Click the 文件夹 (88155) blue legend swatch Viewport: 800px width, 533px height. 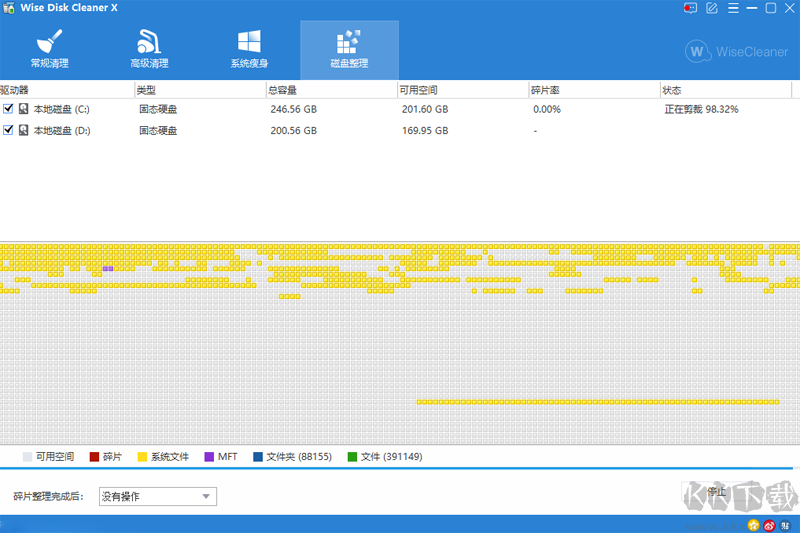[x=258, y=456]
